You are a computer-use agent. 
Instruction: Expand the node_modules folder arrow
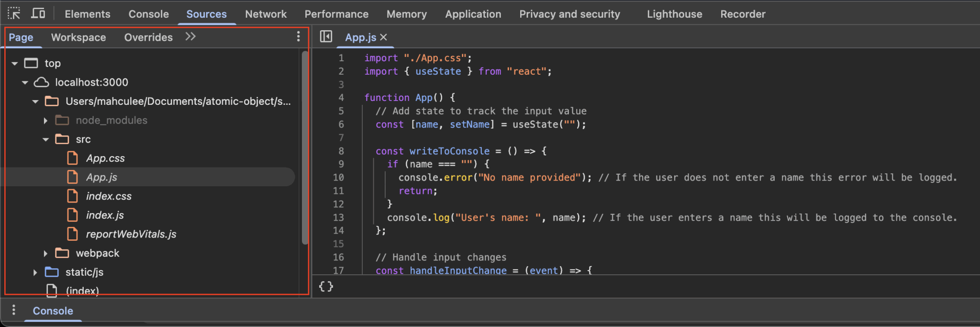click(x=45, y=121)
